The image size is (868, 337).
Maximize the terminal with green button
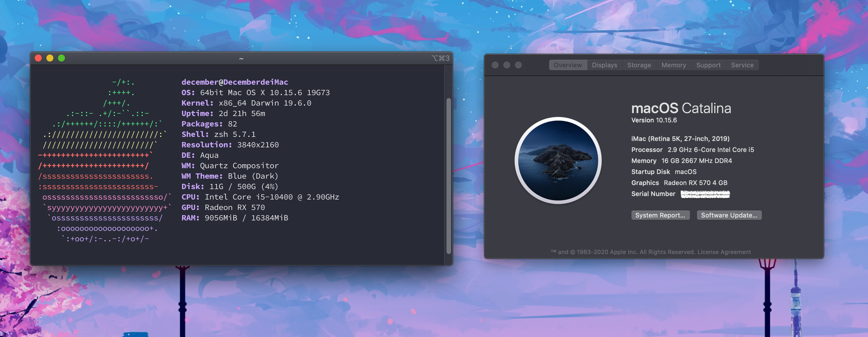coord(61,58)
